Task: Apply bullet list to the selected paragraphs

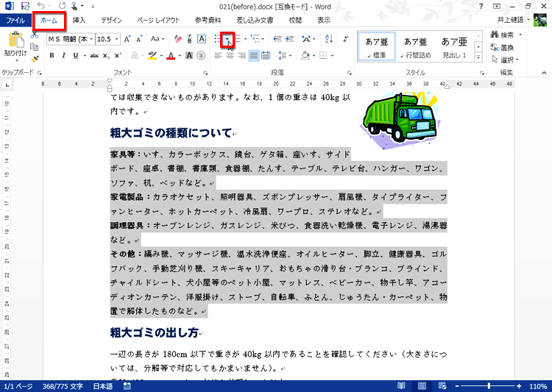Action: (217, 39)
